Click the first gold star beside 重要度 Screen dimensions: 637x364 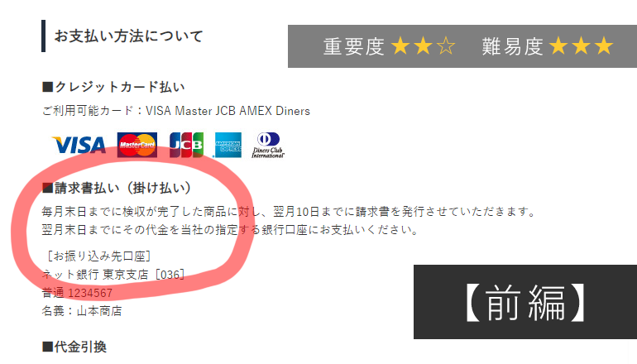pos(400,45)
